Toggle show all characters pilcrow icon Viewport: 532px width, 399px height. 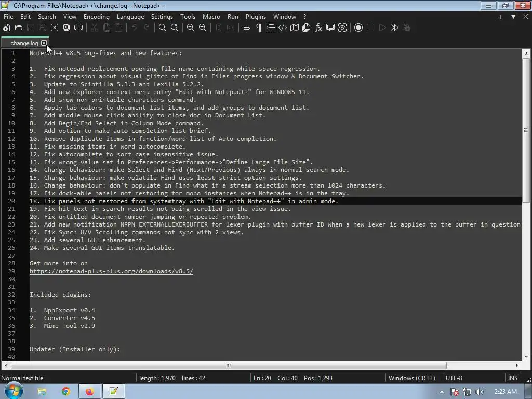click(259, 28)
